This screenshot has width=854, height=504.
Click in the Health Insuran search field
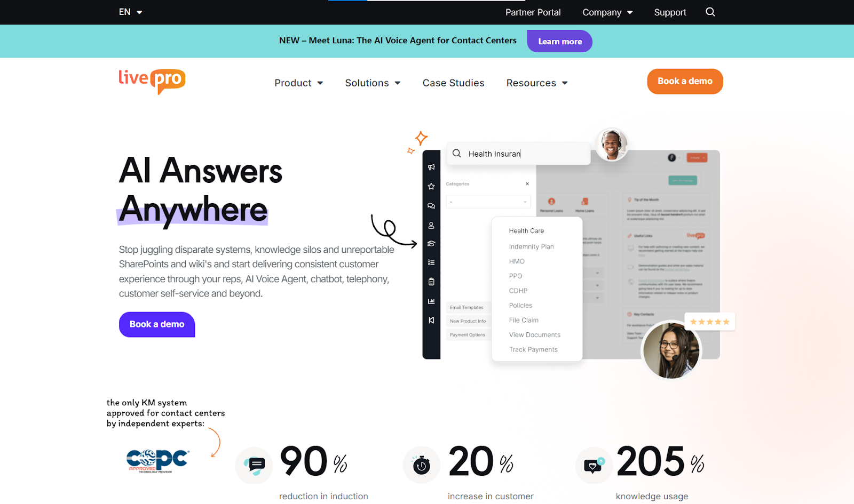518,154
